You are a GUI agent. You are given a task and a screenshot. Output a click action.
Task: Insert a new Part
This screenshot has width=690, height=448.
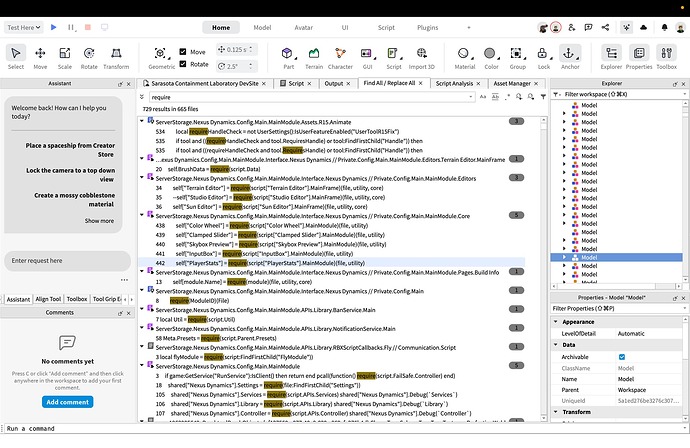288,57
